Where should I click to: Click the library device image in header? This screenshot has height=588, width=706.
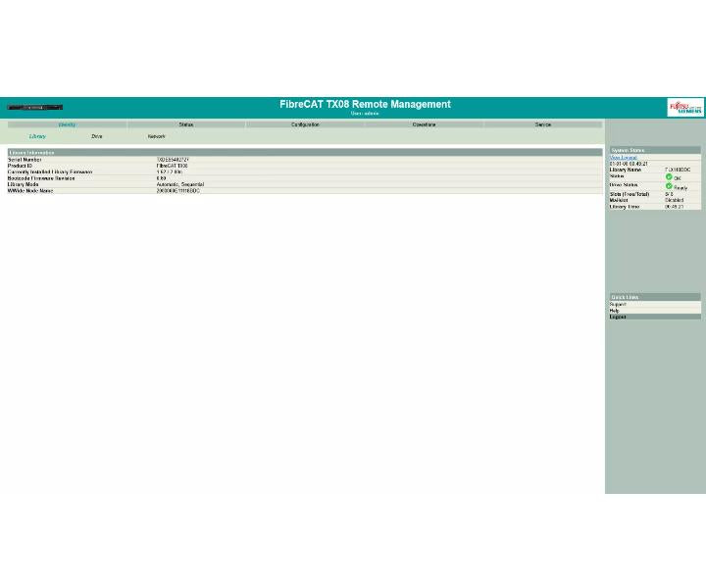(x=35, y=107)
